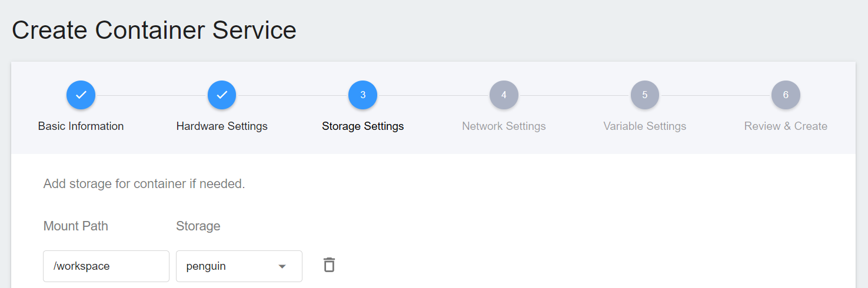Viewport: 868px width, 288px height.
Task: Delete the /workspace mount with the trash icon
Action: pyautogui.click(x=330, y=265)
